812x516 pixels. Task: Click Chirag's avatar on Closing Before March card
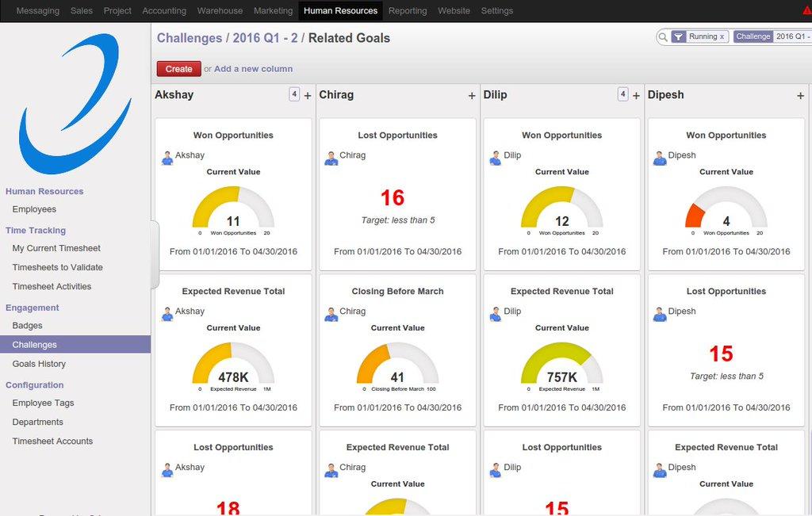331,314
